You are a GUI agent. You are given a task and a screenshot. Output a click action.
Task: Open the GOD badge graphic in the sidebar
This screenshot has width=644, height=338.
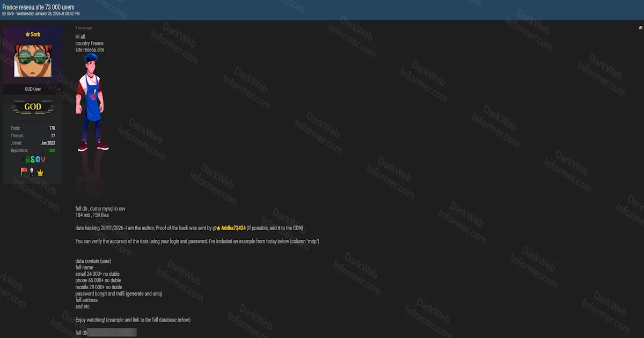coord(32,107)
